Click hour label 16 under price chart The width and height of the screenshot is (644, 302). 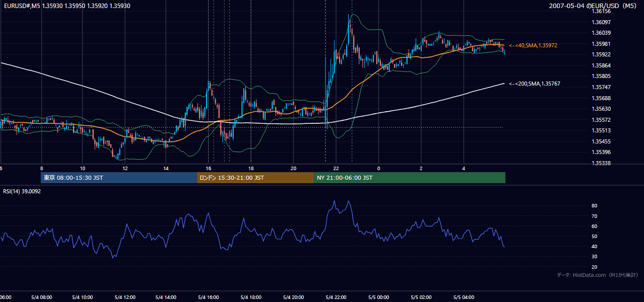[208, 168]
